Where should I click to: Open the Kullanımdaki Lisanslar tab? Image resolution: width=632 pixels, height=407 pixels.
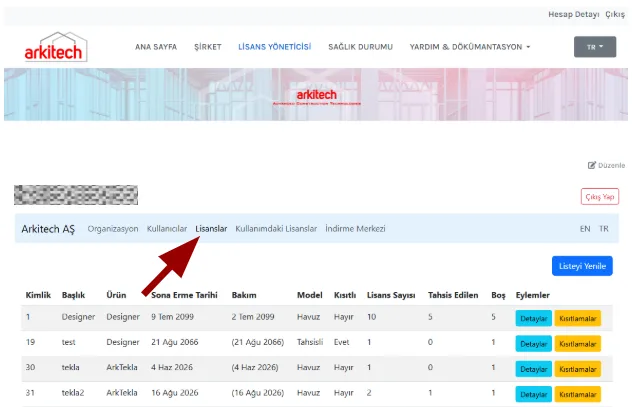coord(276,228)
